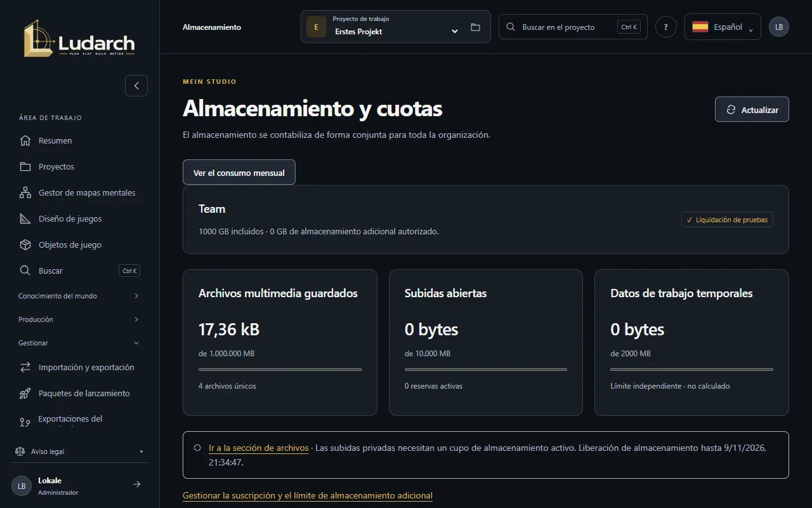Collapse the sidebar with the chevron button
812x508 pixels.
pos(136,86)
